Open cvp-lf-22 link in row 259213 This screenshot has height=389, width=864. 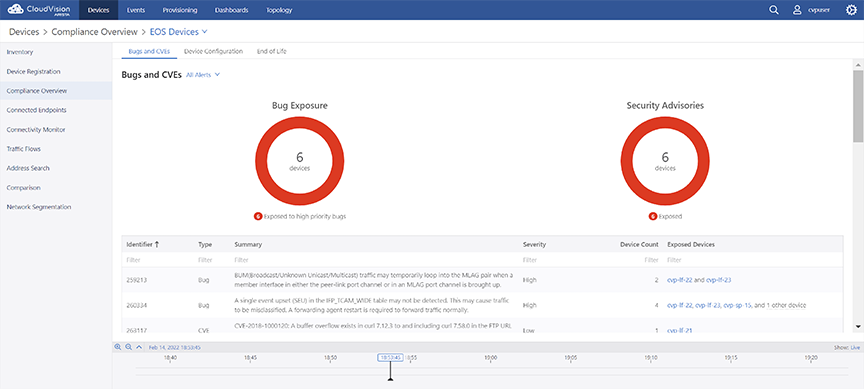[679, 280]
